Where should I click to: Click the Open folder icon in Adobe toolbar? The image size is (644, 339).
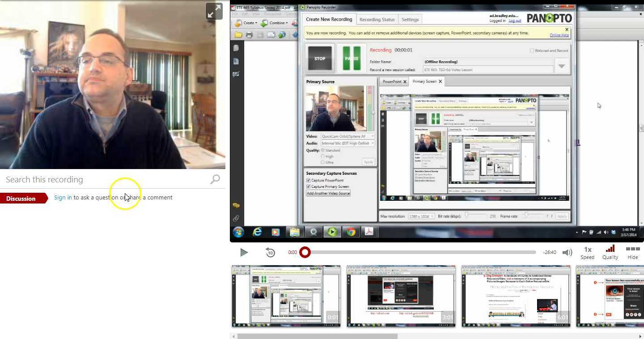coord(238,34)
